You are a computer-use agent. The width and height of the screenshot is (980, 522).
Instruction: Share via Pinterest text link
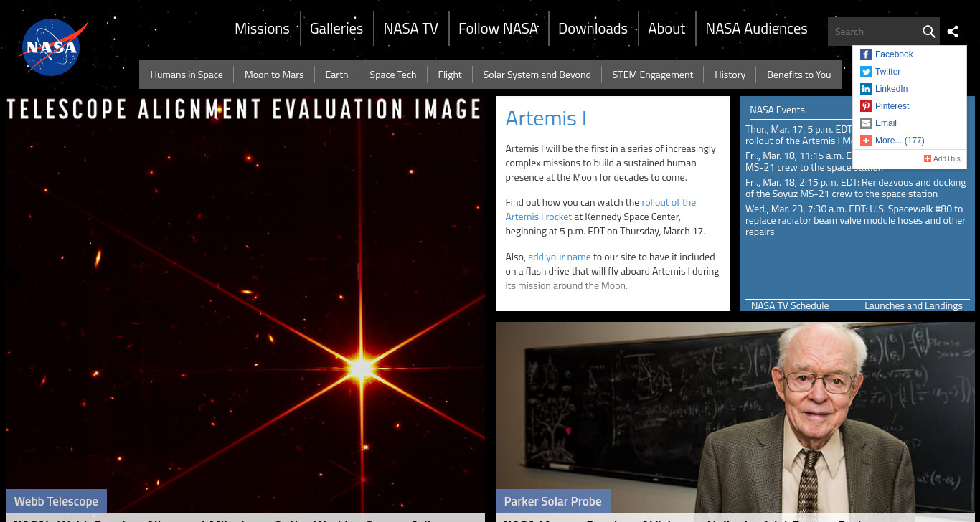pyautogui.click(x=892, y=106)
